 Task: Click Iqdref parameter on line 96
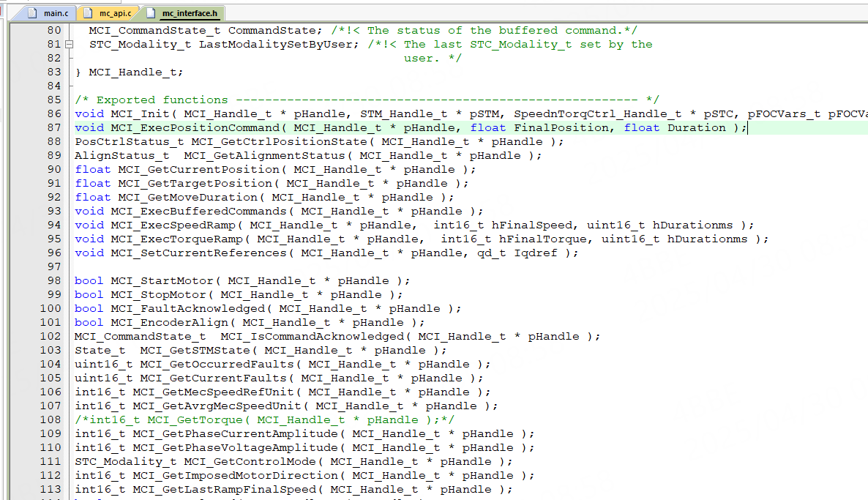coord(535,253)
